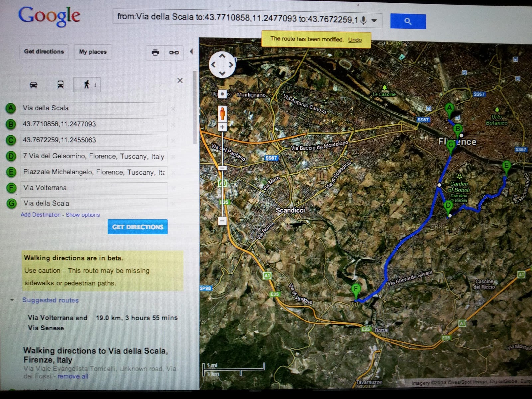Image resolution: width=532 pixels, height=399 pixels.
Task: Click the Suggested routes heading
Action: 51,300
